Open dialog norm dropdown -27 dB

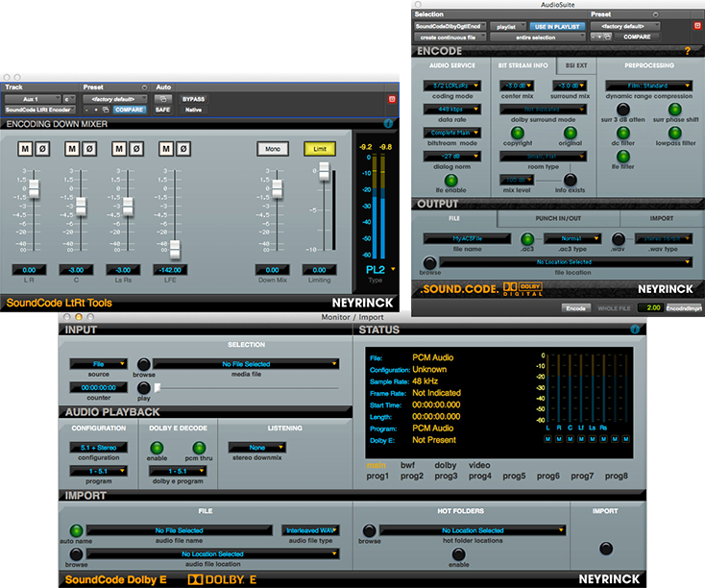pyautogui.click(x=451, y=156)
